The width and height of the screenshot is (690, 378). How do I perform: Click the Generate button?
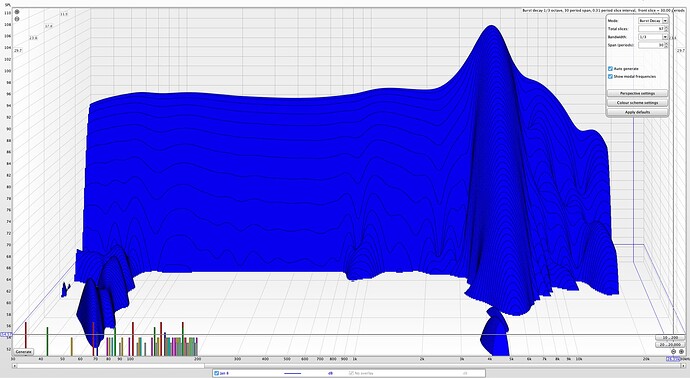pyautogui.click(x=24, y=352)
